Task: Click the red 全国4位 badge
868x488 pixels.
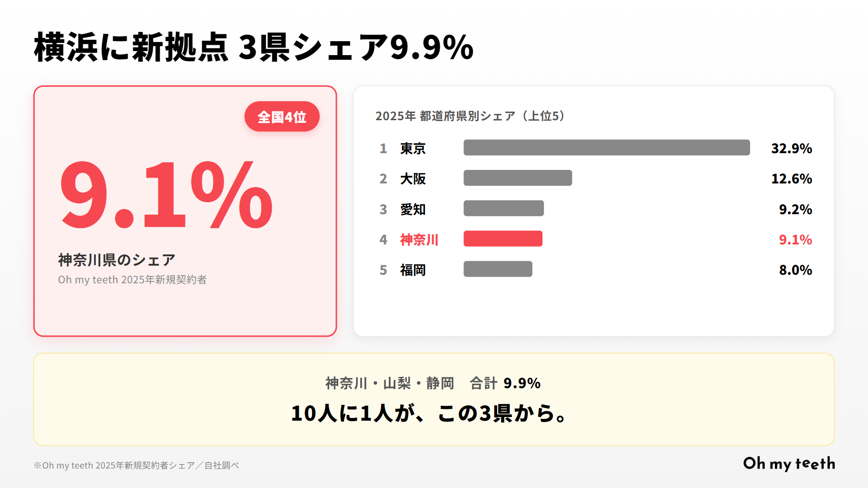Action: [282, 117]
